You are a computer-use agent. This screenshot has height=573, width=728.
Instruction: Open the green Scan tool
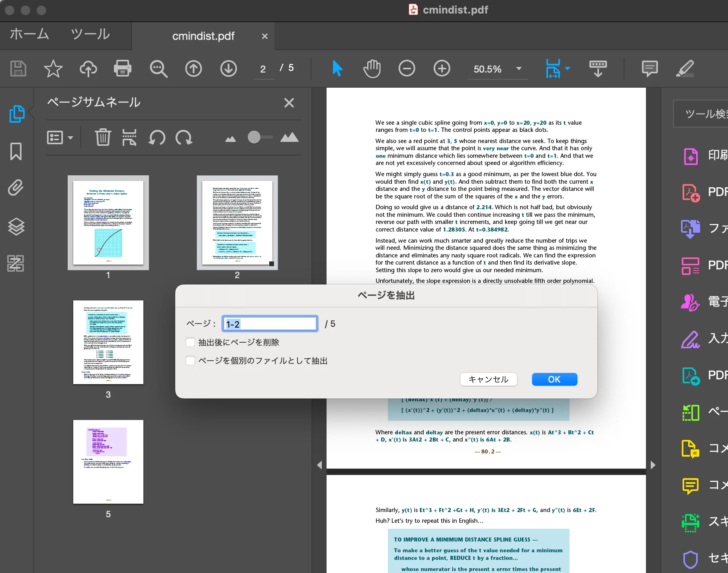[691, 522]
